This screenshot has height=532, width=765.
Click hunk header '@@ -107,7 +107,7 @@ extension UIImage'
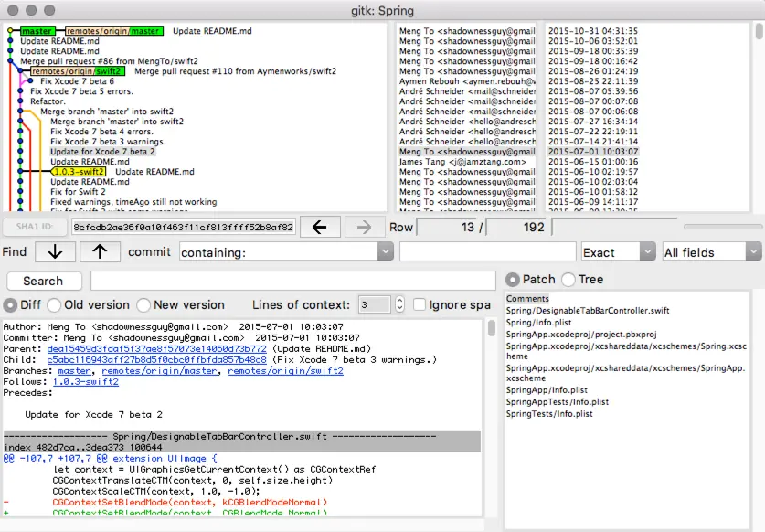tap(110, 459)
